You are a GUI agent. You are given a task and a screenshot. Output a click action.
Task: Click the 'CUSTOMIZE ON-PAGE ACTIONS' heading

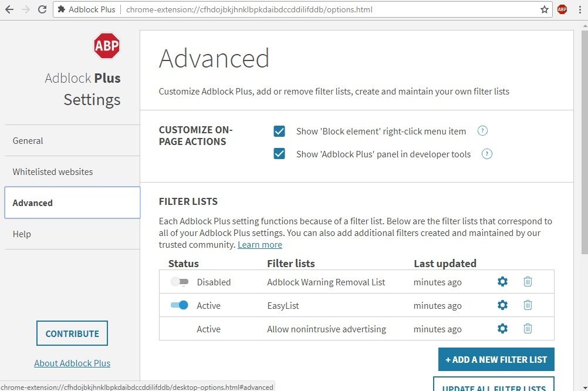click(x=196, y=136)
